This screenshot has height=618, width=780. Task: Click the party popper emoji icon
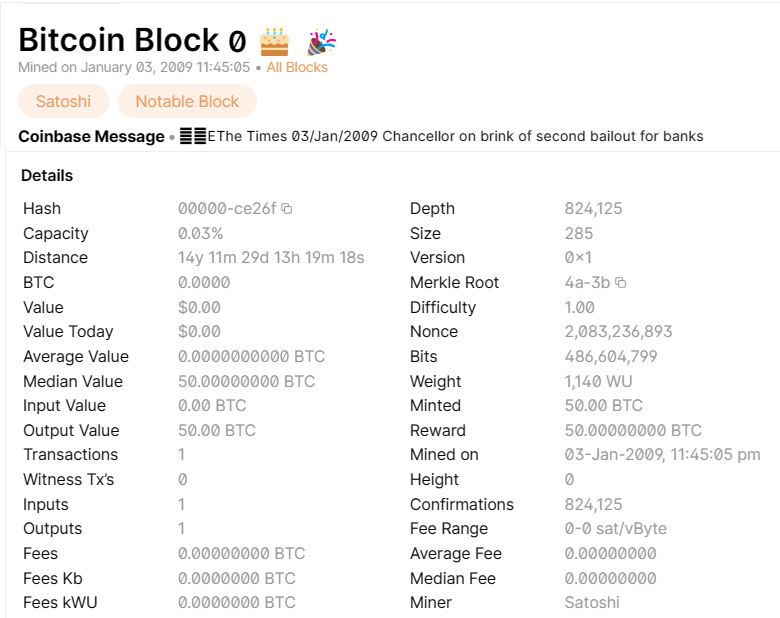(x=321, y=42)
